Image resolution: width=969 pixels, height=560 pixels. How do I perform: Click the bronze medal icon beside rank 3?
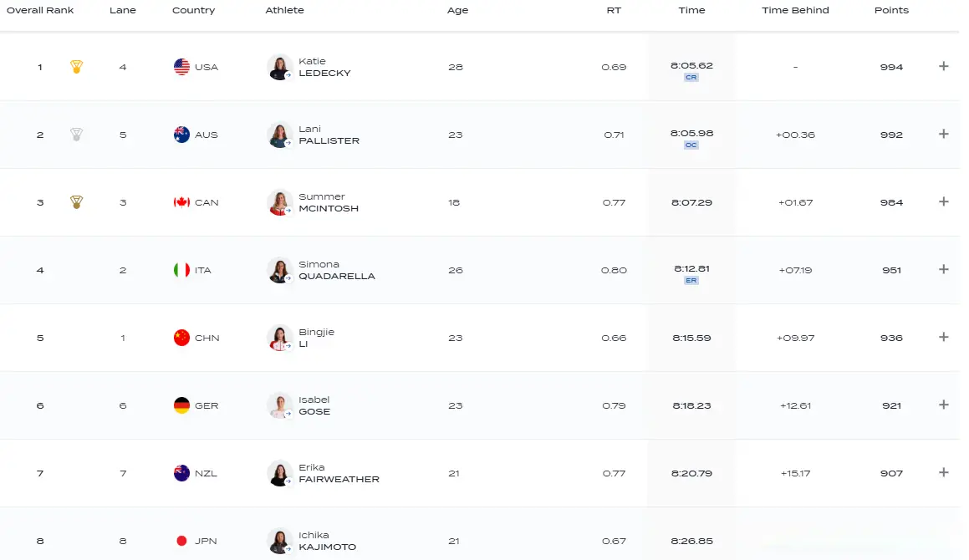click(x=77, y=202)
